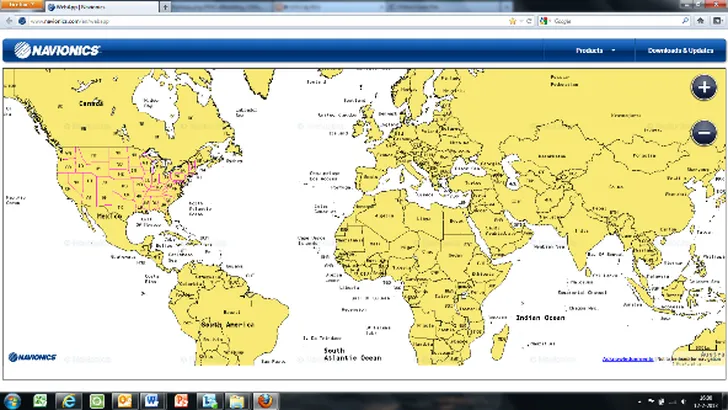Expand the Products dropdown menu

[595, 50]
